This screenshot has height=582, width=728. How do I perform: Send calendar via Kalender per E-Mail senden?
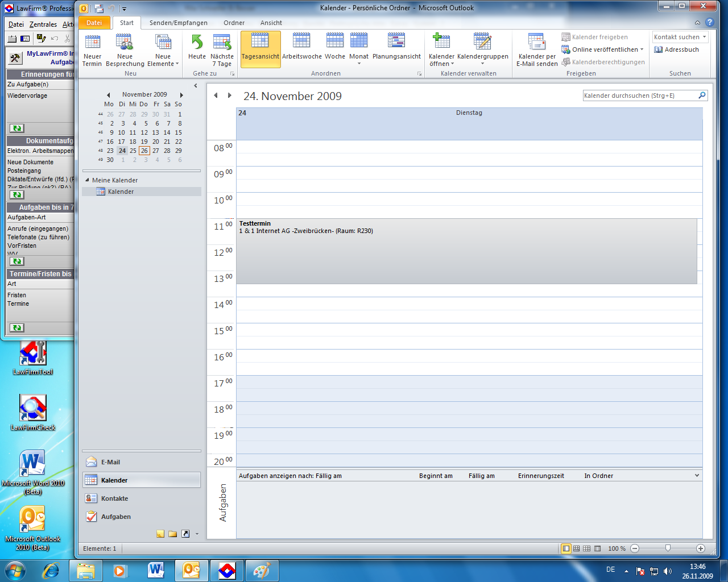[x=536, y=50]
